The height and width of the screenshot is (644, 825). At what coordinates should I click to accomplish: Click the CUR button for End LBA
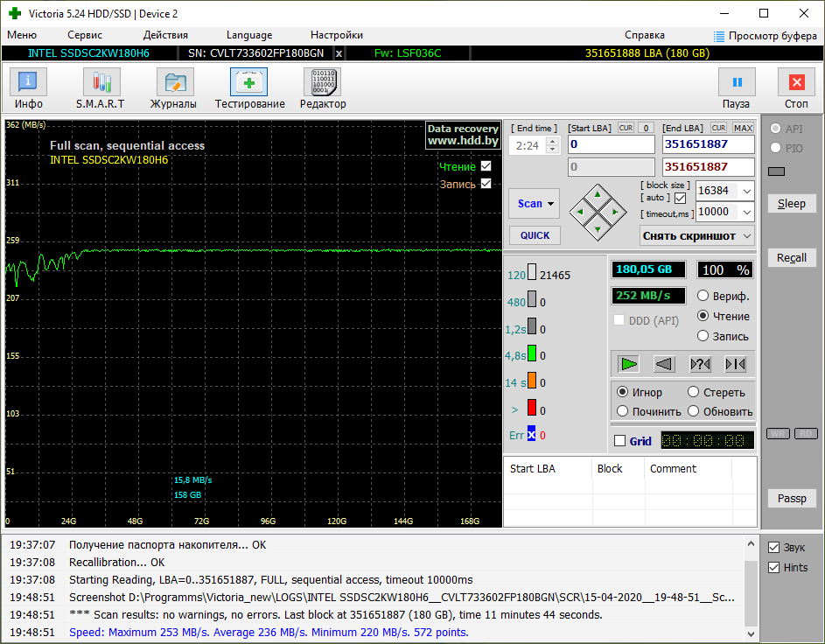(x=719, y=128)
